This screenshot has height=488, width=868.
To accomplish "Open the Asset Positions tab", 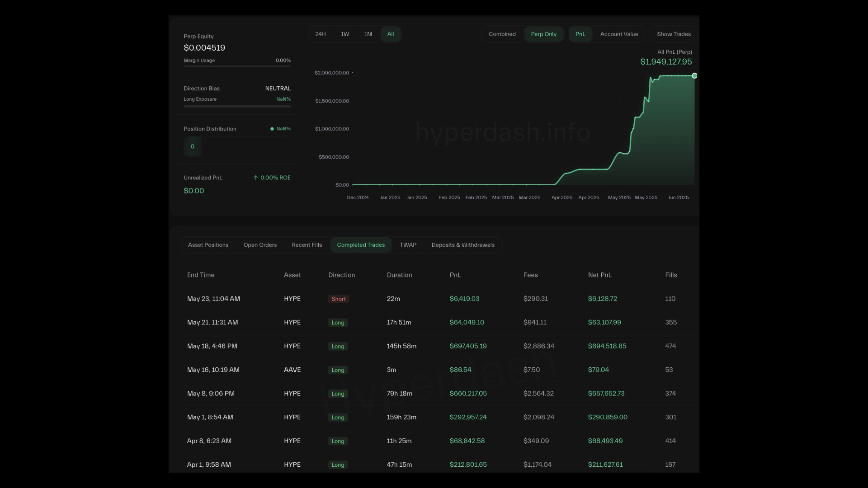I will [208, 245].
